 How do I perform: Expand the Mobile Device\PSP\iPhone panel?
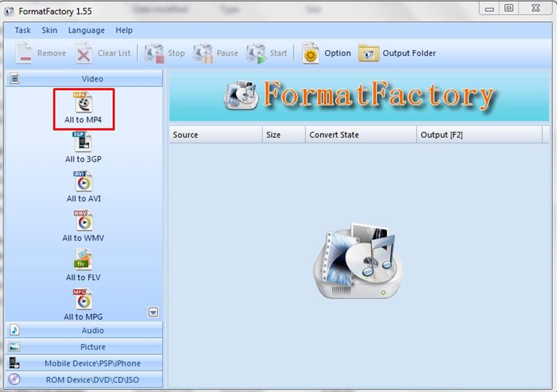(84, 363)
